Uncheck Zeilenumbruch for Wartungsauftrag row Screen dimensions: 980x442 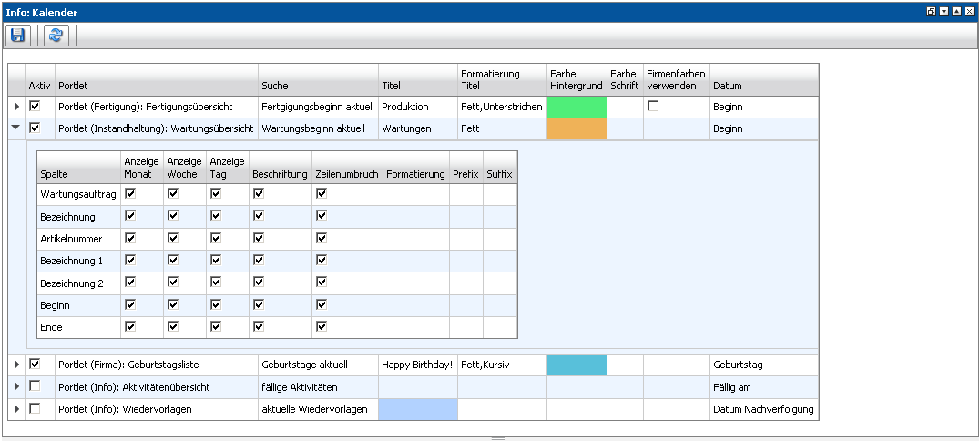pos(321,193)
